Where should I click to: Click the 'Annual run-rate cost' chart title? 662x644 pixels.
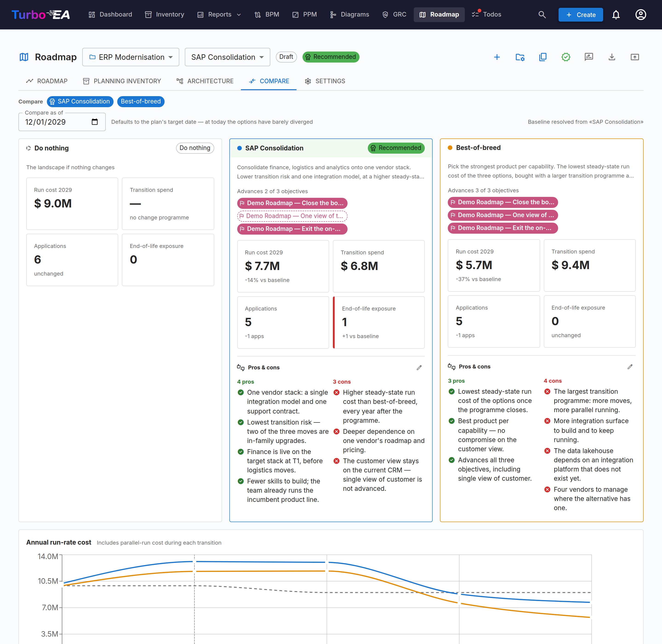pyautogui.click(x=59, y=542)
